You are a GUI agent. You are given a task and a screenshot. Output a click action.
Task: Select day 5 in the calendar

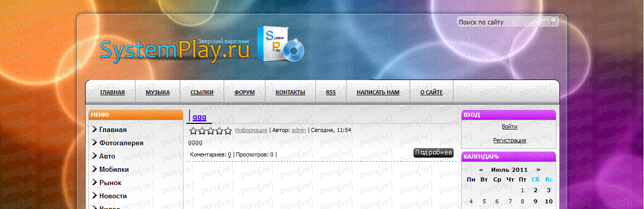click(x=484, y=201)
